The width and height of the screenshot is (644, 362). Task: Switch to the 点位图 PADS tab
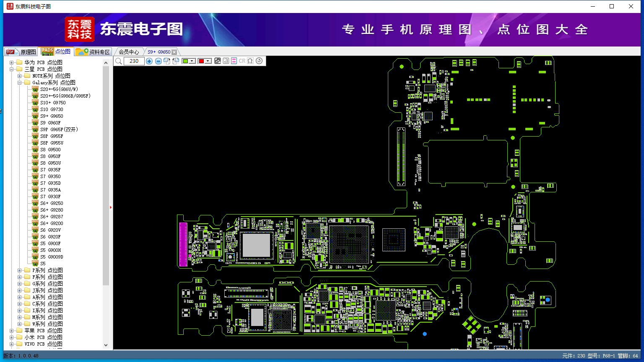pos(56,52)
